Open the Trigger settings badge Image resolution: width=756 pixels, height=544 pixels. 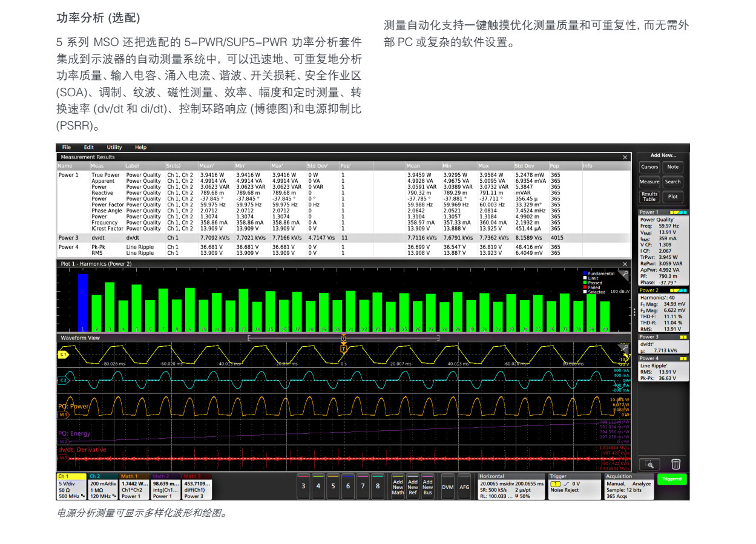(x=574, y=487)
